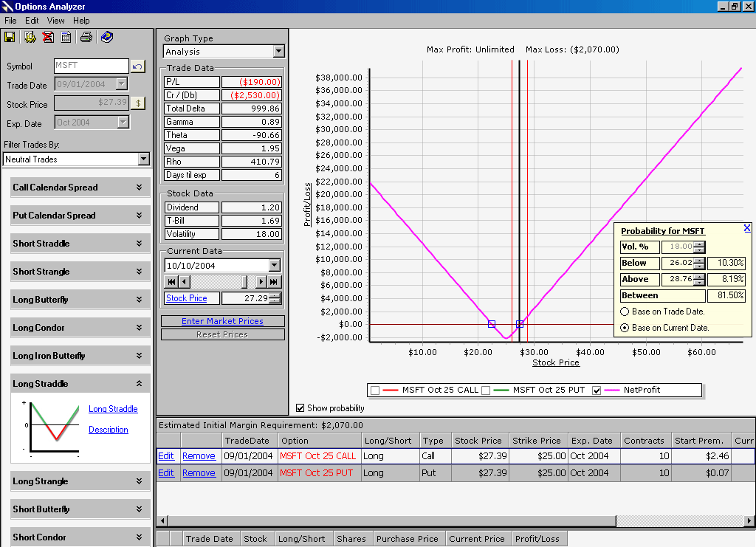The height and width of the screenshot is (547, 756).
Task: Click the undo arrow beside Symbol field
Action: pos(138,66)
